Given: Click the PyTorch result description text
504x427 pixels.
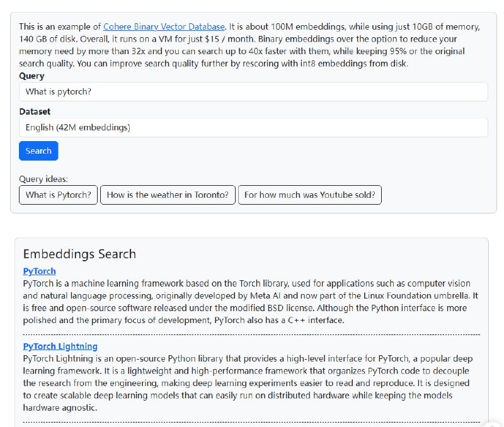Looking at the screenshot, I should [251, 302].
